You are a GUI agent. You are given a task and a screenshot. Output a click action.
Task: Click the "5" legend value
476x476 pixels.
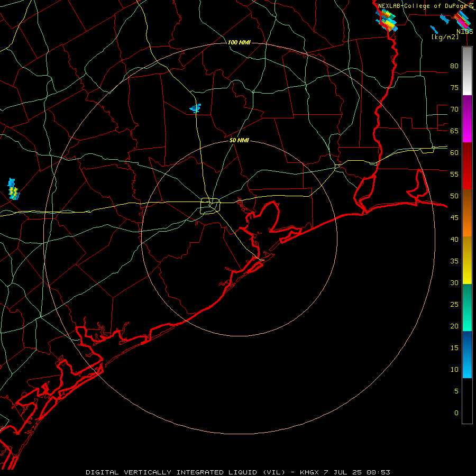(456, 391)
